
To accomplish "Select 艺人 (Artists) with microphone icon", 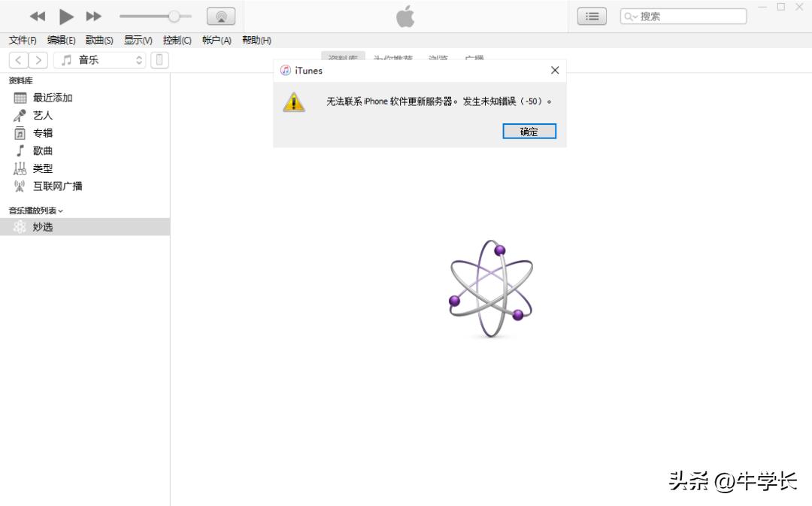I will [42, 115].
